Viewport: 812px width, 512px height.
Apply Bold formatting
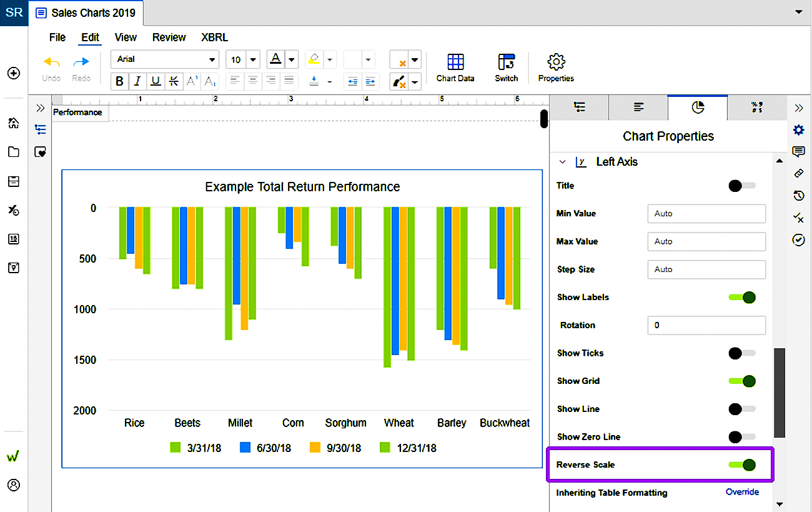click(x=119, y=81)
